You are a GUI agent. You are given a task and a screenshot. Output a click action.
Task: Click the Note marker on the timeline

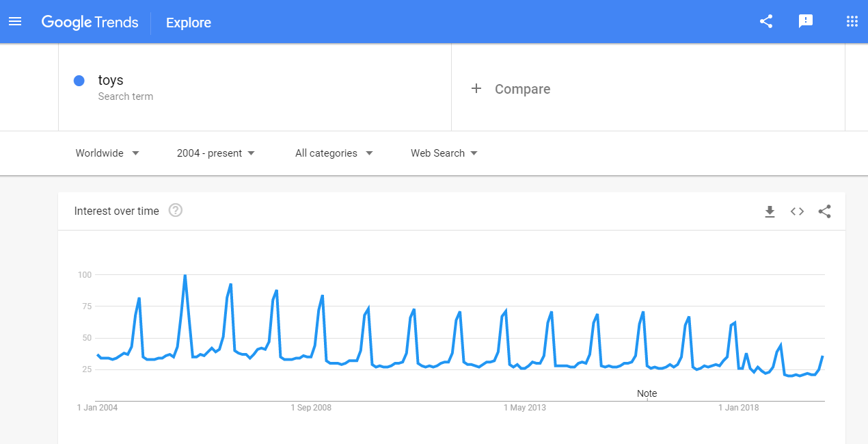click(647, 393)
